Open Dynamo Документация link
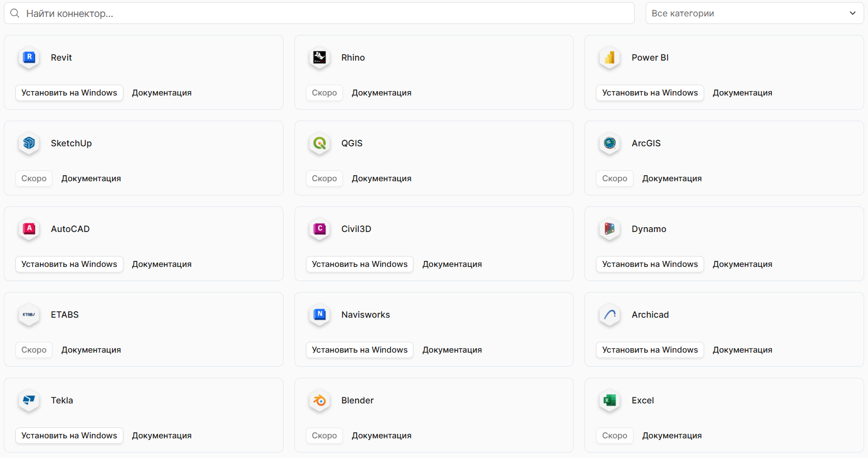Screen dimensions: 868x458 pyautogui.click(x=742, y=264)
